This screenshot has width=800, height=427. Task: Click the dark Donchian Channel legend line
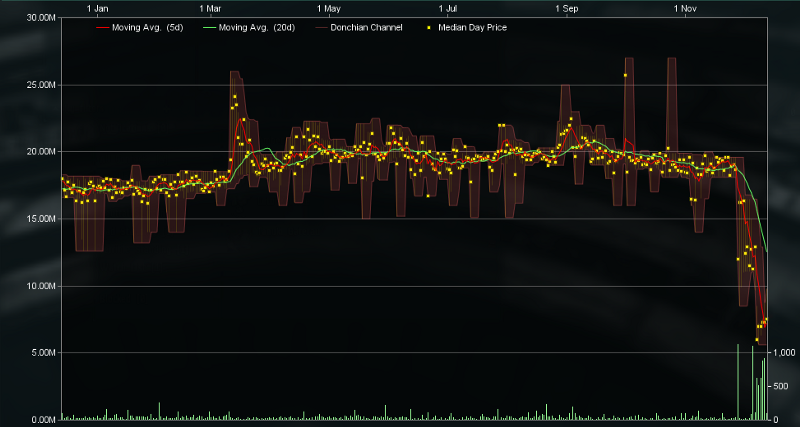318,28
